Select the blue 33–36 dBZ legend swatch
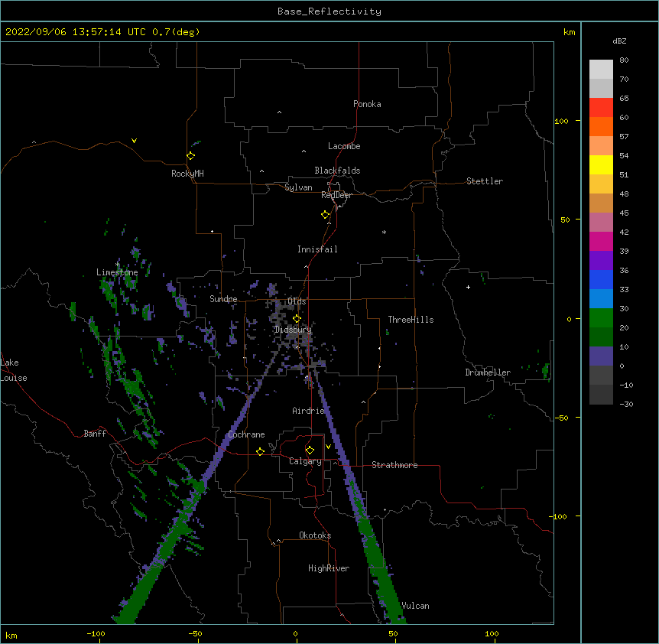 [x=601, y=279]
